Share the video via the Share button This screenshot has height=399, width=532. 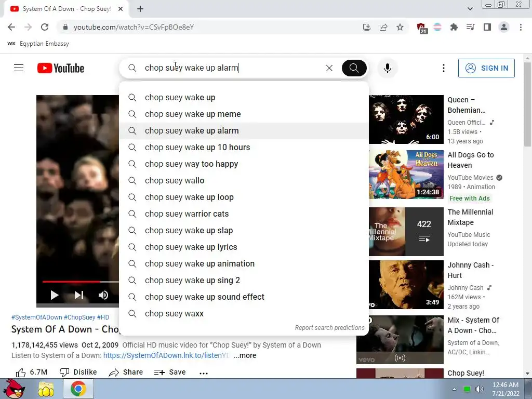126,372
